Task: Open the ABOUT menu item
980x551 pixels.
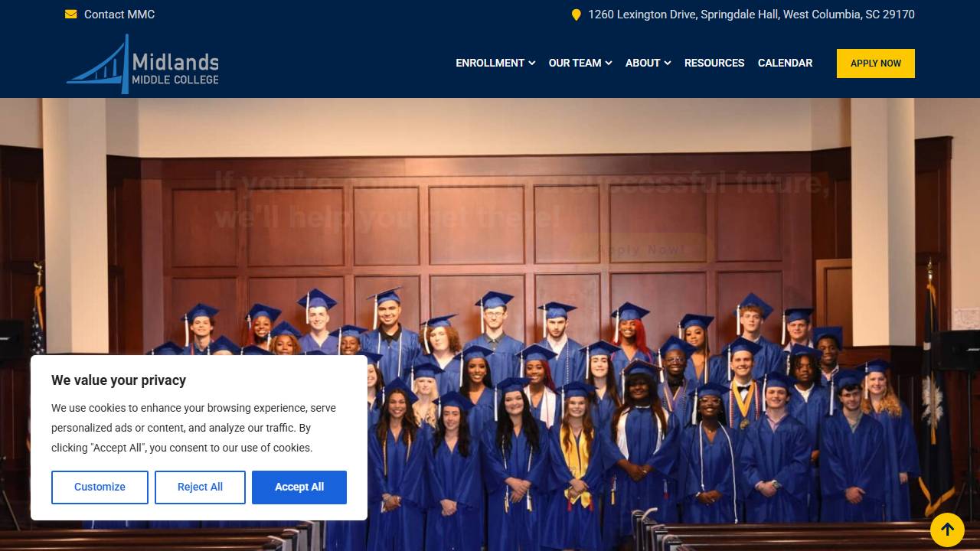Action: pyautogui.click(x=642, y=63)
